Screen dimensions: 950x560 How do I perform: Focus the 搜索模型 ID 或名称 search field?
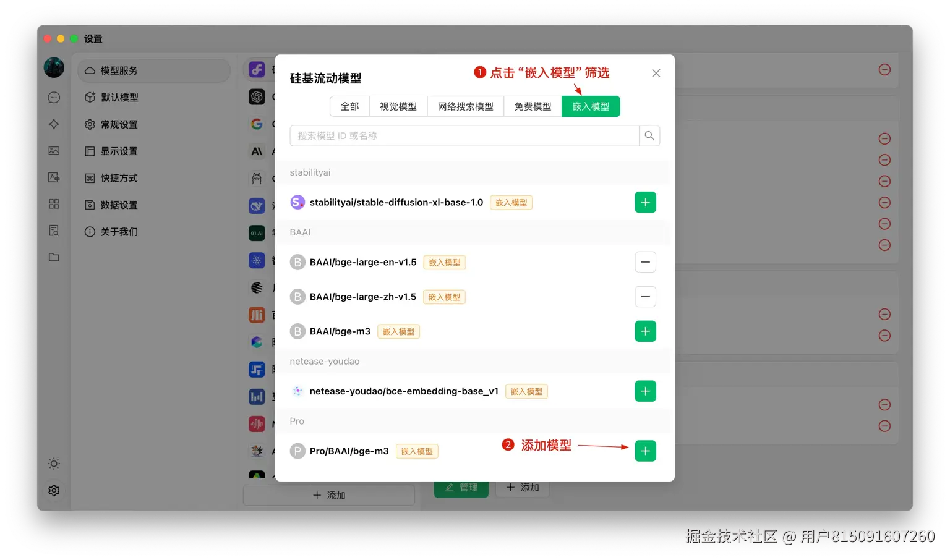click(x=464, y=136)
